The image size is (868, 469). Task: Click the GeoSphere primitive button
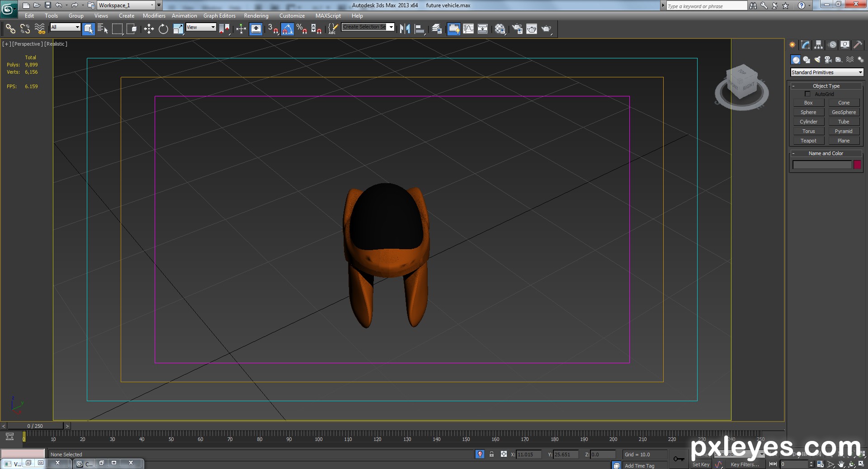pyautogui.click(x=844, y=112)
